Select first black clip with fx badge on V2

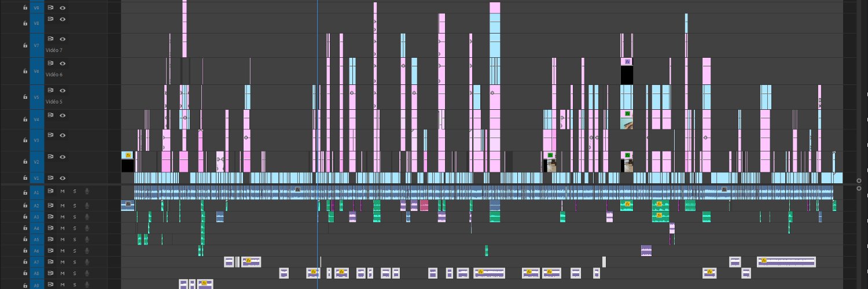point(127,162)
